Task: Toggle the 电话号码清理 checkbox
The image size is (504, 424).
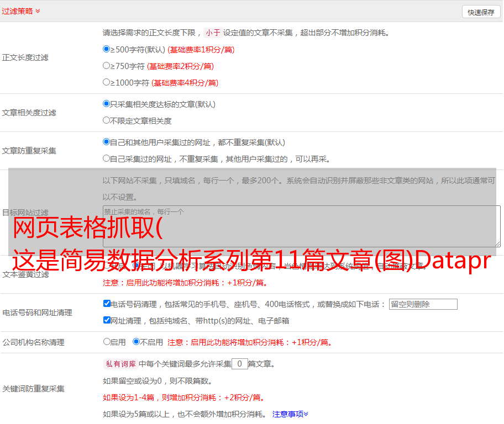Action: (x=107, y=304)
